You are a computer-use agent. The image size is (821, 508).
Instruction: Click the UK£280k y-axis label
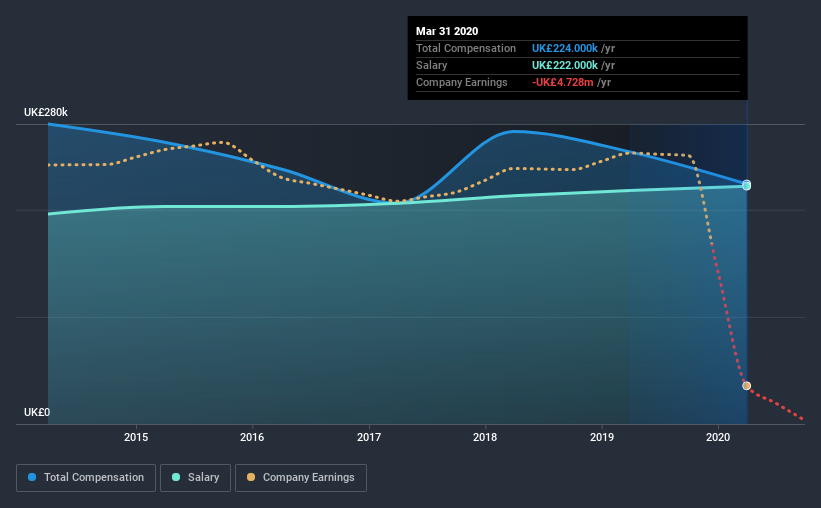[x=46, y=113]
